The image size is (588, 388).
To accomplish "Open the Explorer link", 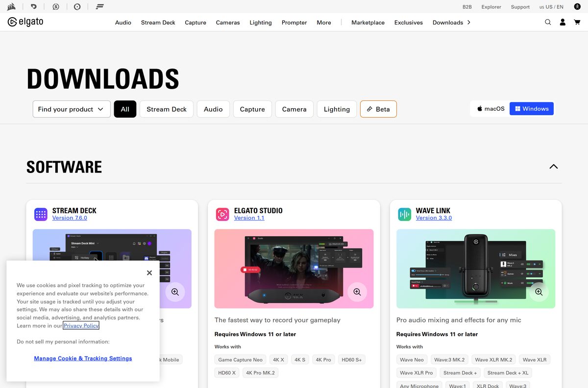I will point(491,7).
